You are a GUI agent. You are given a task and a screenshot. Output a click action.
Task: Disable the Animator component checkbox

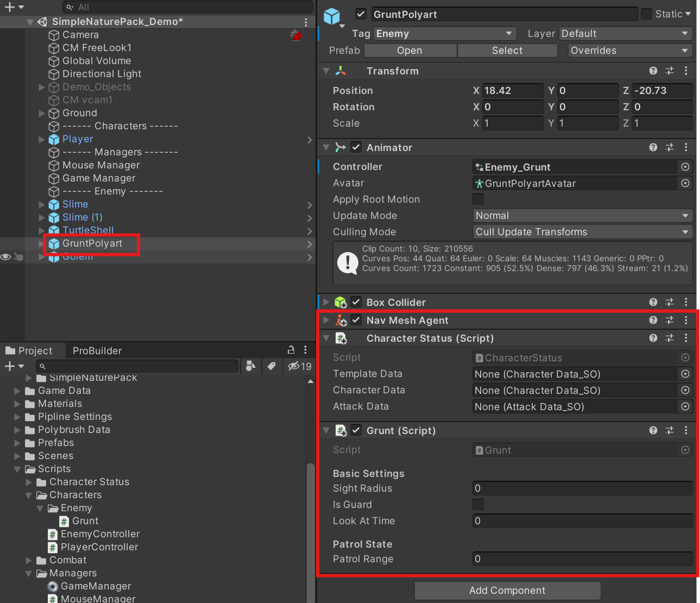tap(356, 147)
